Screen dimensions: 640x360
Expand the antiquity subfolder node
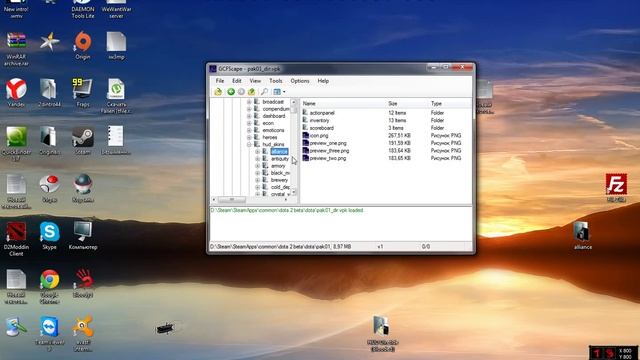click(258, 159)
